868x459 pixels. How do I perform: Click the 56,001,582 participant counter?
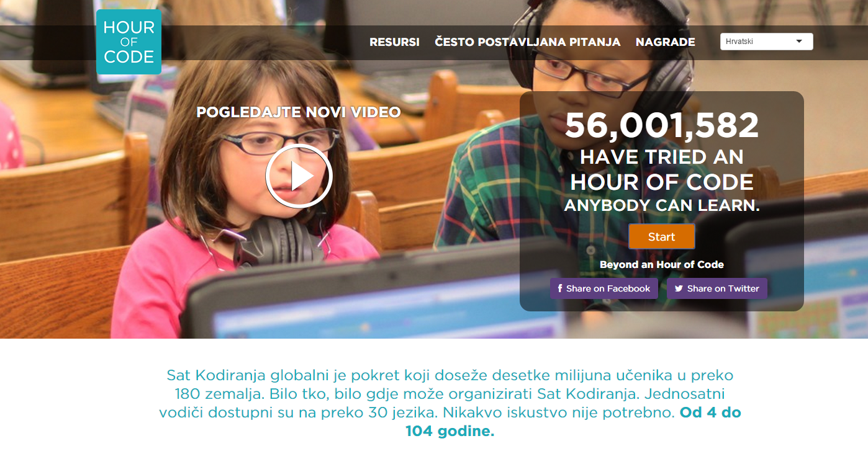[x=661, y=126]
